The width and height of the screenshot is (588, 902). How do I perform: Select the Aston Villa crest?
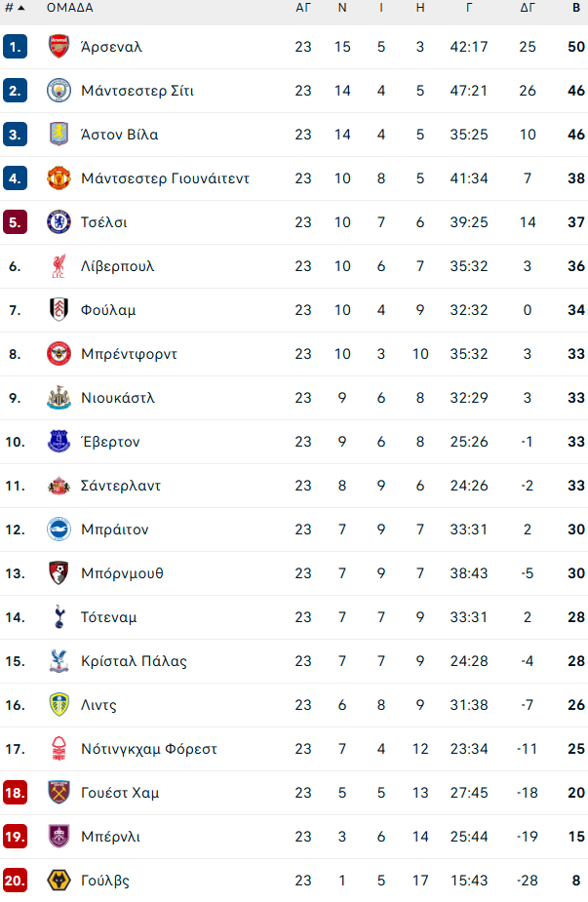coord(58,134)
